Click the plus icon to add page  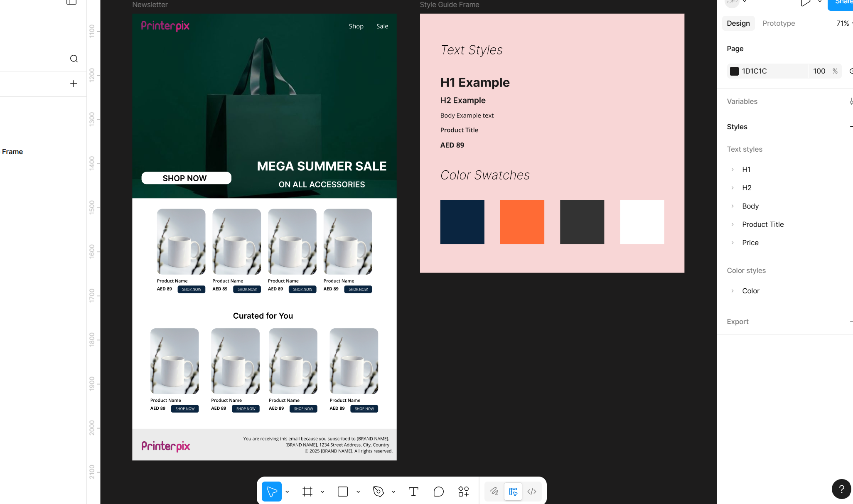click(x=74, y=84)
